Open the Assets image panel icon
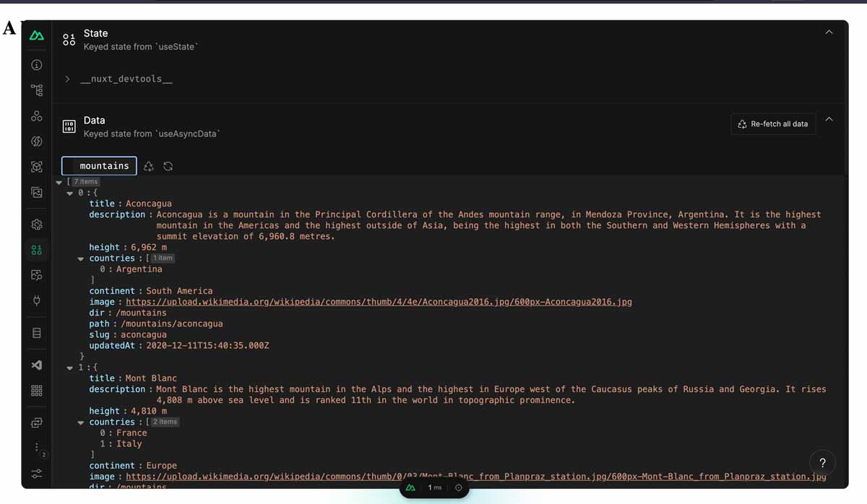This screenshot has width=867, height=504. pyautogui.click(x=36, y=192)
